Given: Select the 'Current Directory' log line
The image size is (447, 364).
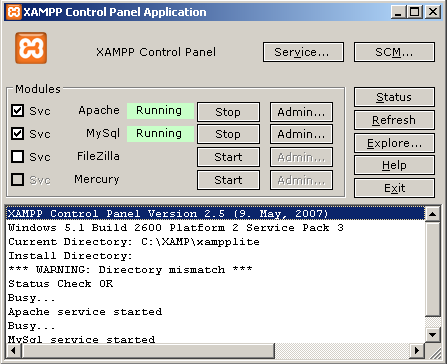Looking at the screenshot, I should click(x=216, y=242).
